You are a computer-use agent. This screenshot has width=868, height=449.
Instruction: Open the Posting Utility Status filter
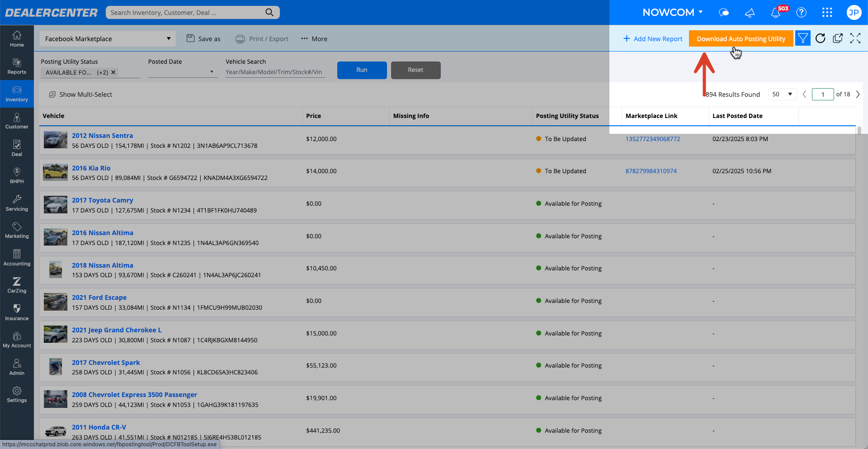coord(90,72)
